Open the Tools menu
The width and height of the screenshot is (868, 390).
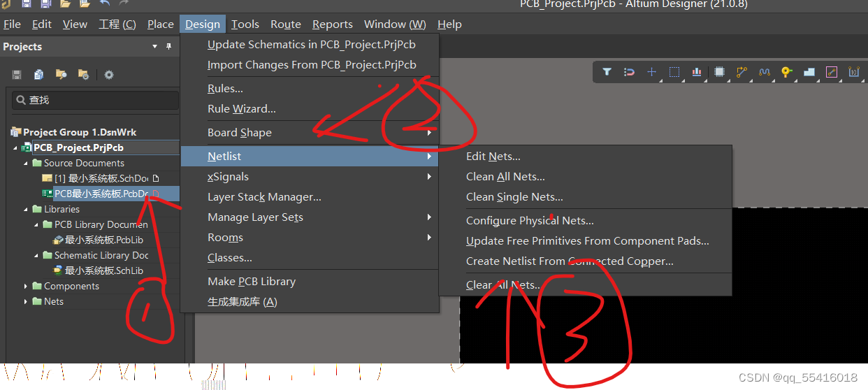pos(245,24)
